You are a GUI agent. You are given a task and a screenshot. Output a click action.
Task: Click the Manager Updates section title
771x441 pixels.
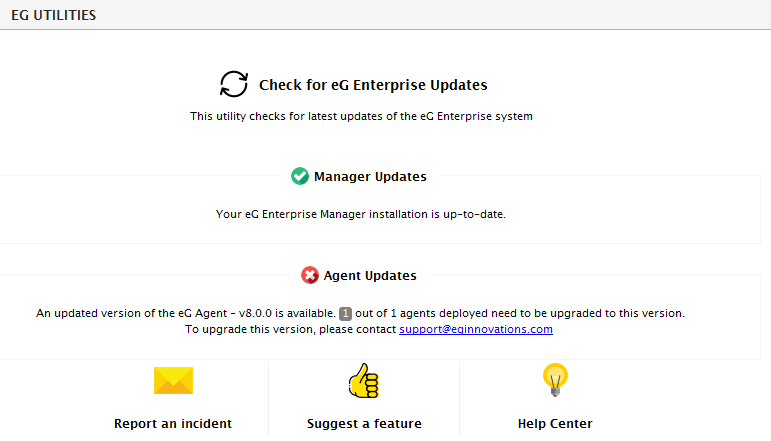click(370, 176)
